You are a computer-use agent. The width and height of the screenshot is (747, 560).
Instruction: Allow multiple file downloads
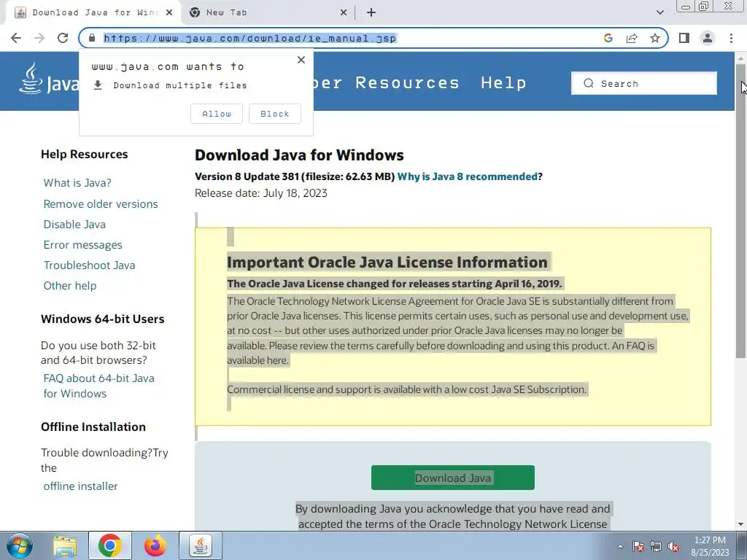[x=216, y=114]
